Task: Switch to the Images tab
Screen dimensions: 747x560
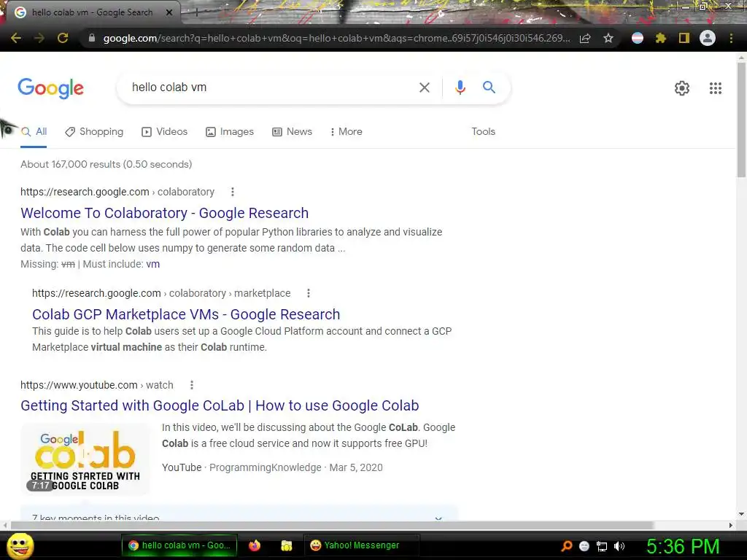Action: coord(230,132)
